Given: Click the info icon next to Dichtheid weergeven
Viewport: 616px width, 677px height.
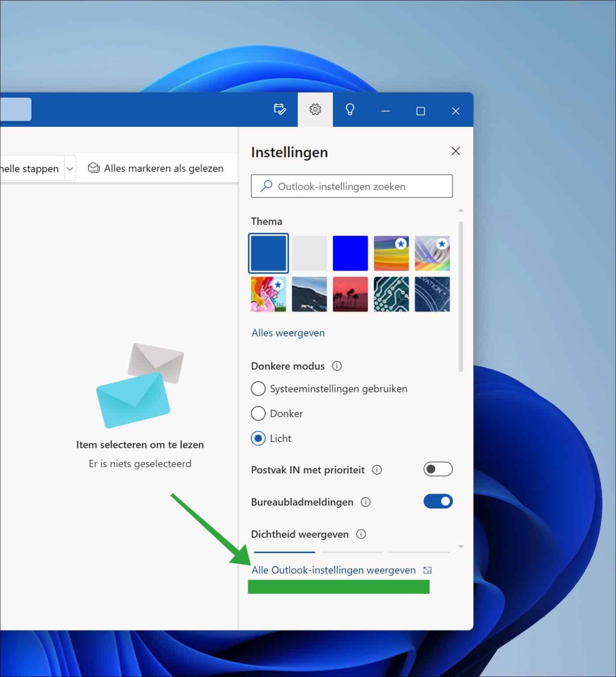Looking at the screenshot, I should (x=362, y=534).
